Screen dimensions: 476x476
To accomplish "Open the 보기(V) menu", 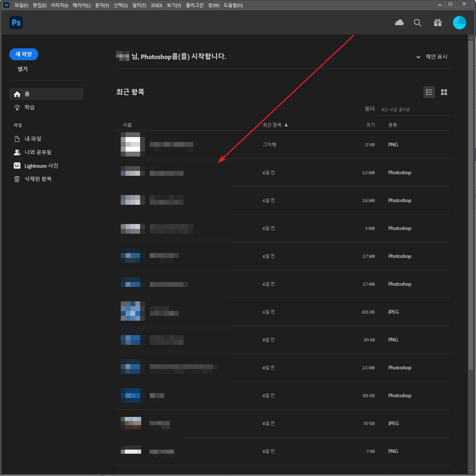I will [x=174, y=5].
